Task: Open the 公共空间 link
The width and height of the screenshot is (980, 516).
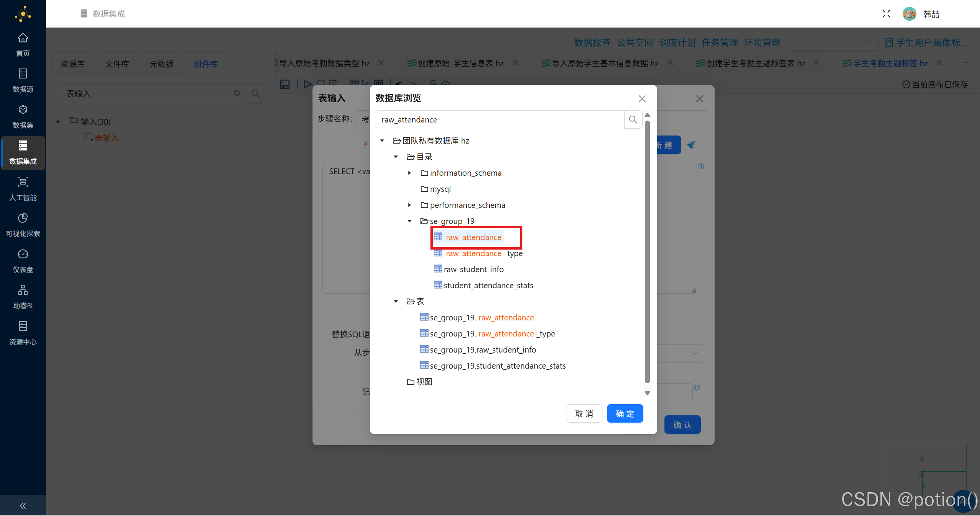Action: tap(635, 42)
